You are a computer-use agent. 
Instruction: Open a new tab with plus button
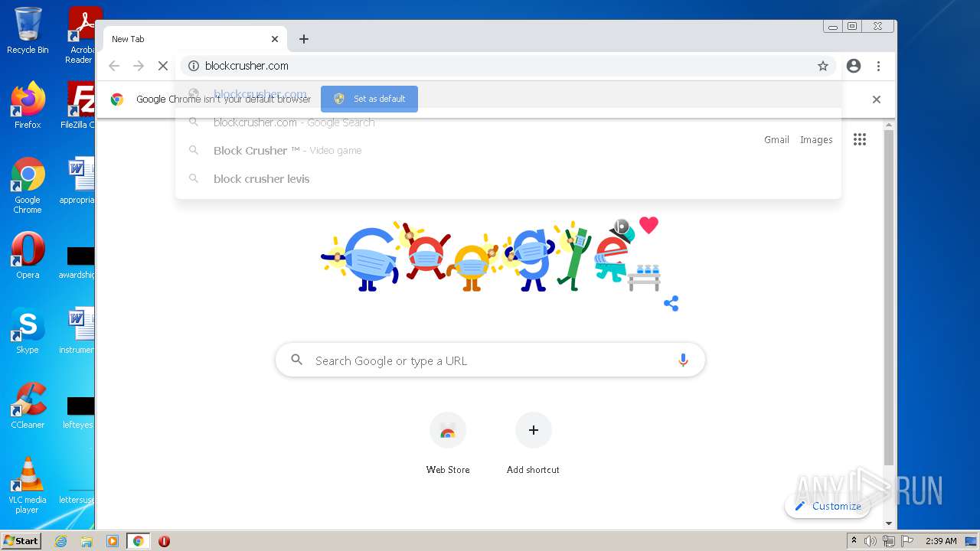(304, 39)
